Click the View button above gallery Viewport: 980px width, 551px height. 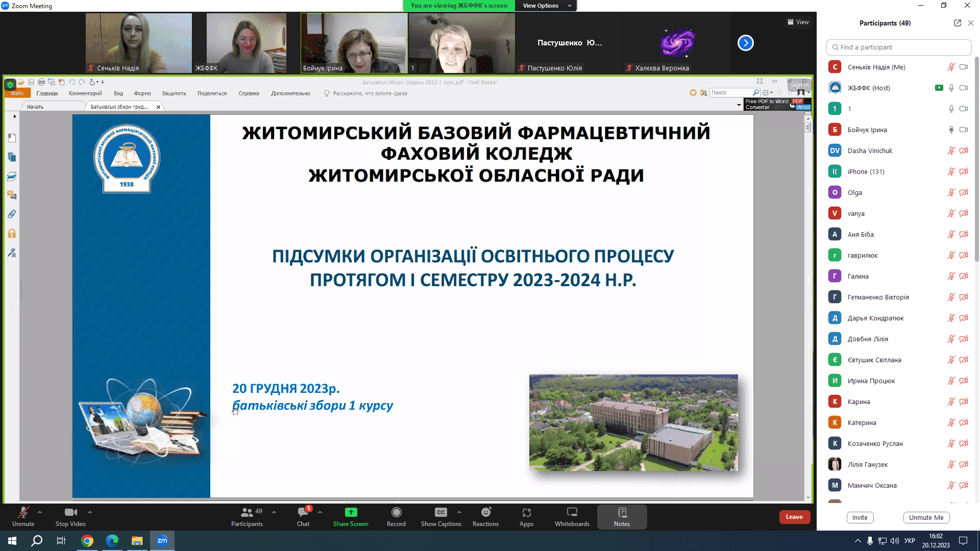pos(798,22)
